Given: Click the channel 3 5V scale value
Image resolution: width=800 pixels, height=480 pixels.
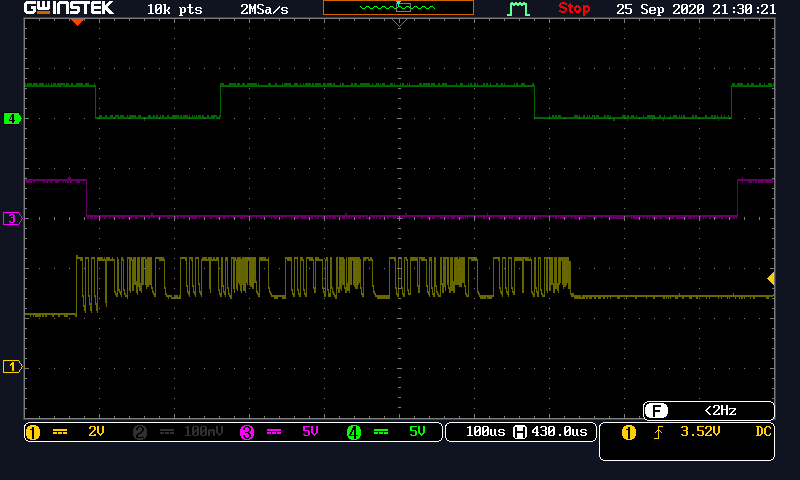Looking at the screenshot, I should pyautogui.click(x=310, y=432).
